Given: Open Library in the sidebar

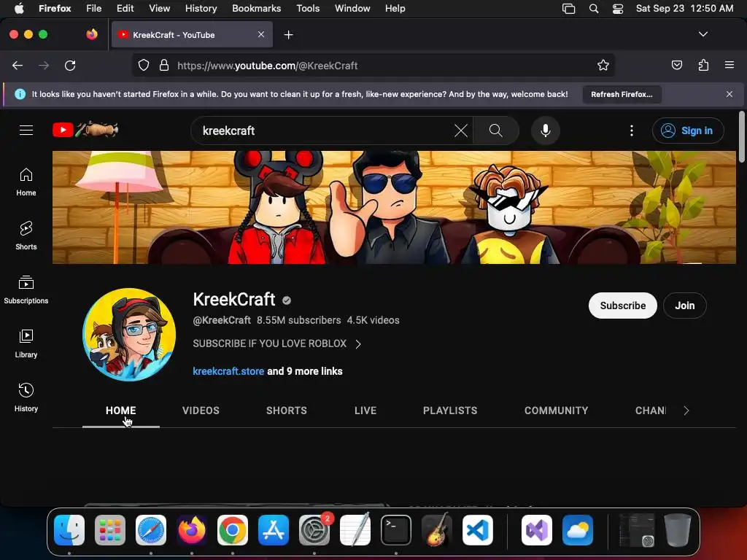Looking at the screenshot, I should coord(26,343).
